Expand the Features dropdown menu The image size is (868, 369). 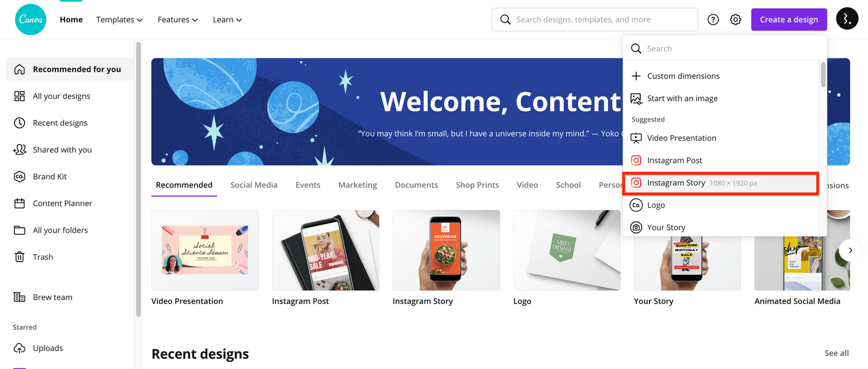178,20
